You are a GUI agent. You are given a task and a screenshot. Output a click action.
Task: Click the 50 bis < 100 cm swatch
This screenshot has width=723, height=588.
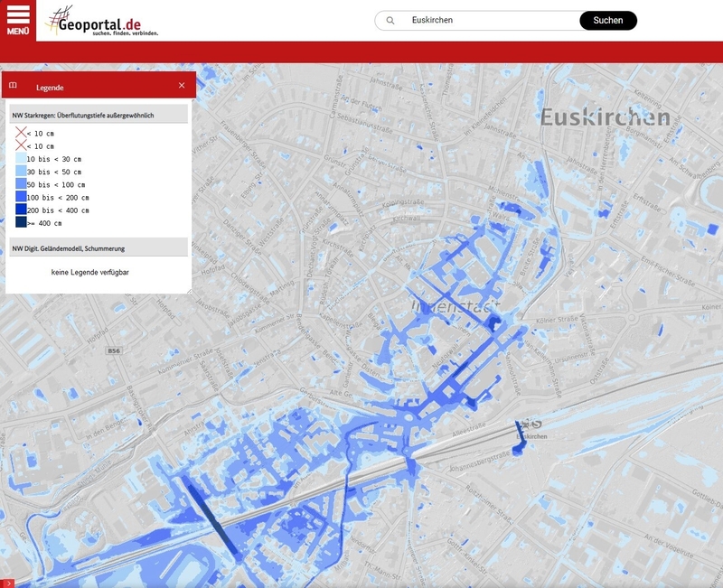[x=21, y=184]
